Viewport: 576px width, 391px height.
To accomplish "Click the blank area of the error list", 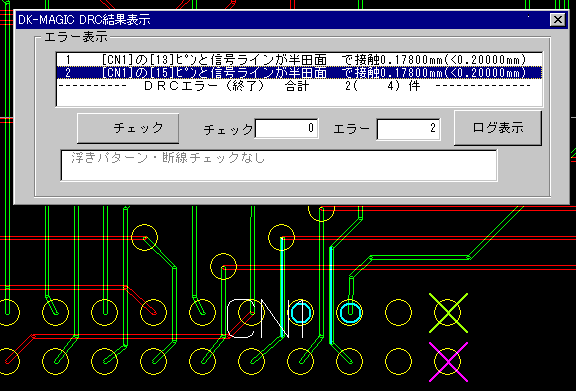I will [x=299, y=99].
